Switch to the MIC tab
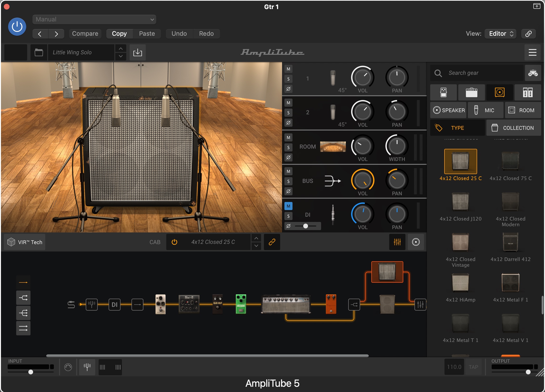The height and width of the screenshot is (392, 545). pyautogui.click(x=486, y=110)
